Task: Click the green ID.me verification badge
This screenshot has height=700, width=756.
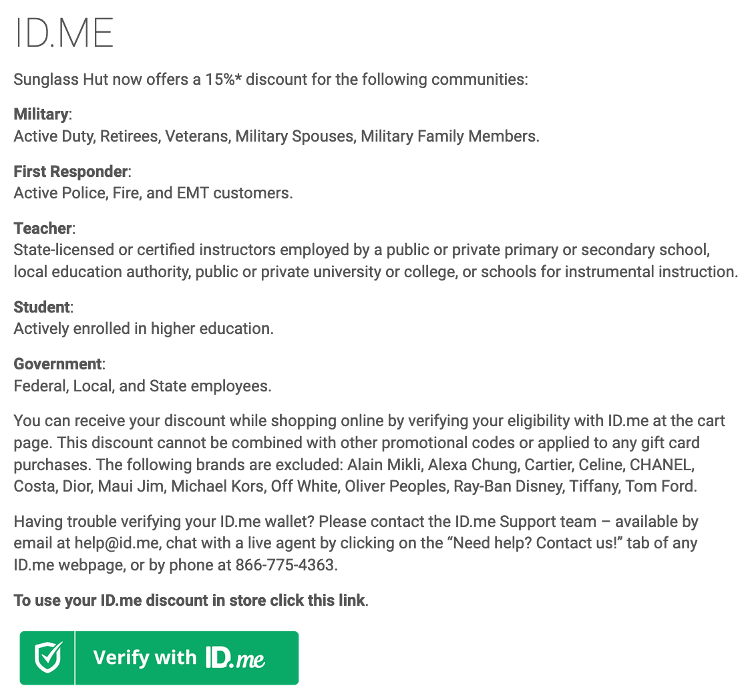Action: (159, 657)
